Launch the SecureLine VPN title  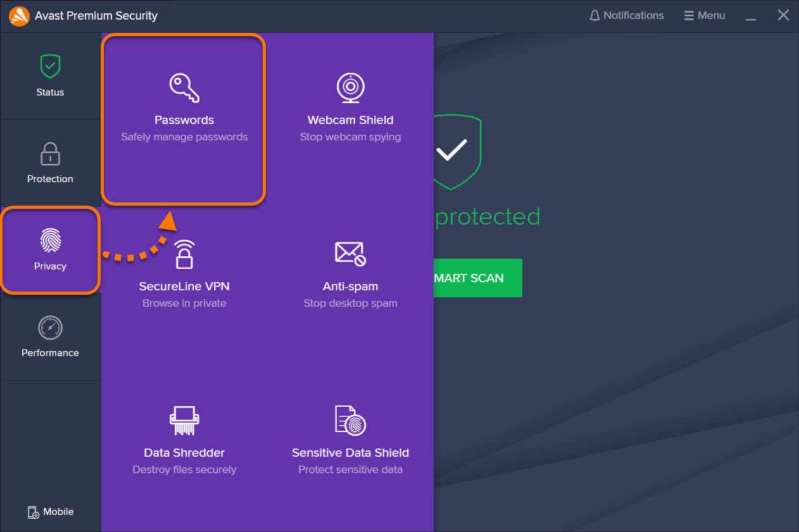coord(184,287)
